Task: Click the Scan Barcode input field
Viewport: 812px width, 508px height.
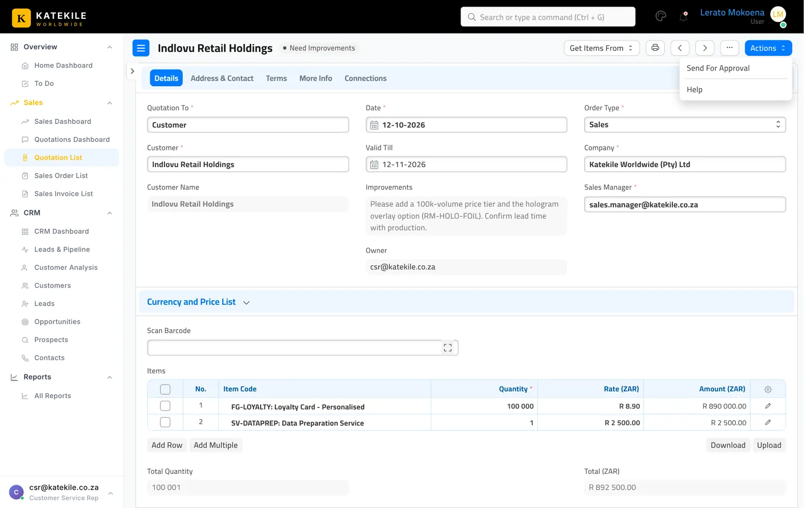Action: click(302, 348)
